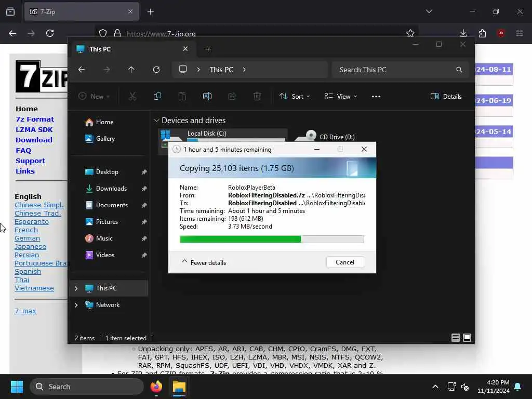Click Search This PC field
The width and height of the screenshot is (532, 399).
click(x=401, y=70)
